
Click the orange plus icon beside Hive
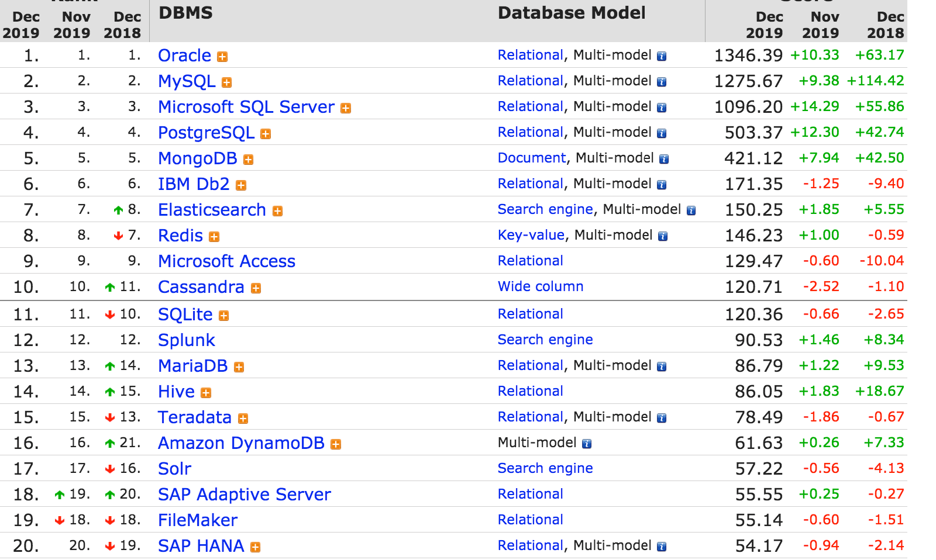pos(206,393)
